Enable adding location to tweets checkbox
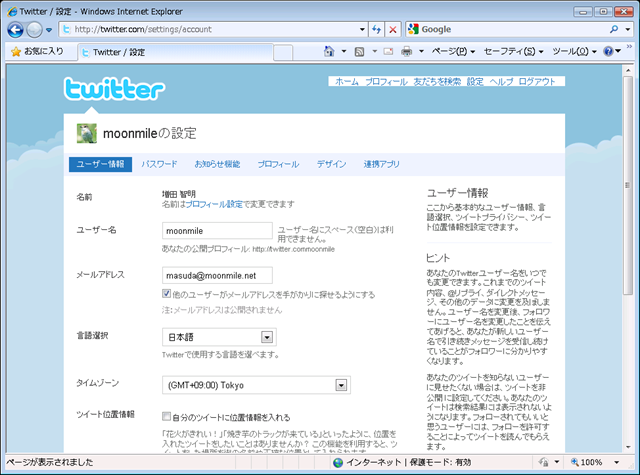Screen dimensions: 640x475 coord(167,415)
